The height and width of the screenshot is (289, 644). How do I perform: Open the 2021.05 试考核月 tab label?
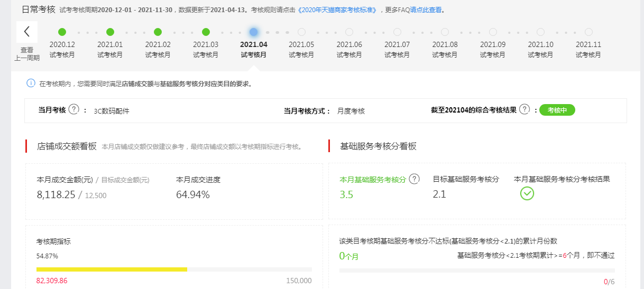(x=301, y=50)
